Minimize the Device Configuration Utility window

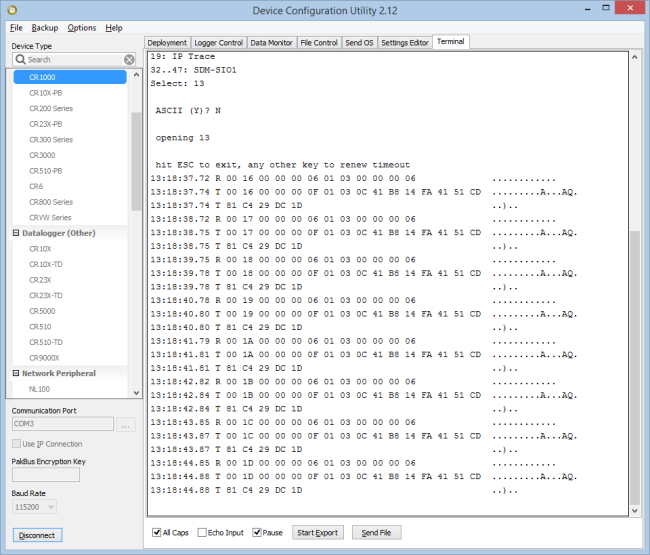[x=588, y=8]
